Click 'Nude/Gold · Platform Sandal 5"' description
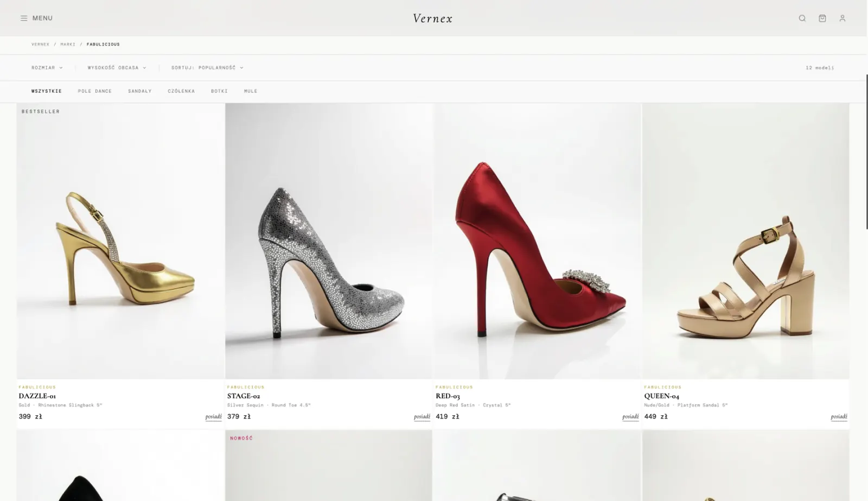The width and height of the screenshot is (868, 501). [x=686, y=405]
